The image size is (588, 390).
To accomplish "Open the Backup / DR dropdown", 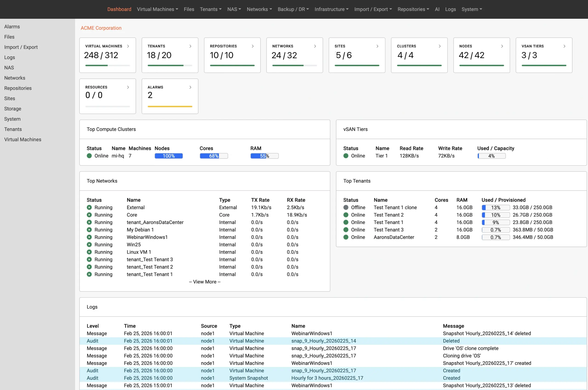I will click(293, 9).
